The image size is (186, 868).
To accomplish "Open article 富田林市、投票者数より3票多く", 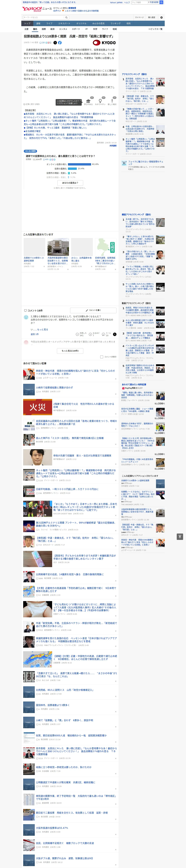I will coord(53,705).
